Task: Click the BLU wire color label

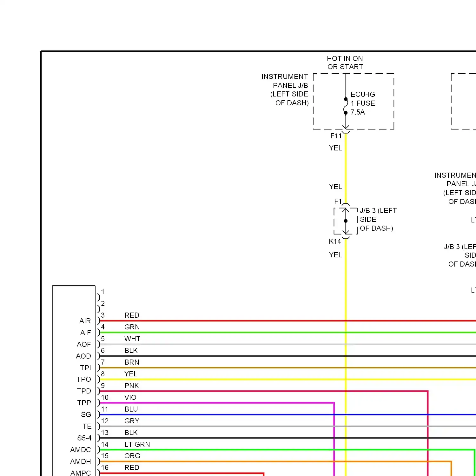Action: coord(131,409)
